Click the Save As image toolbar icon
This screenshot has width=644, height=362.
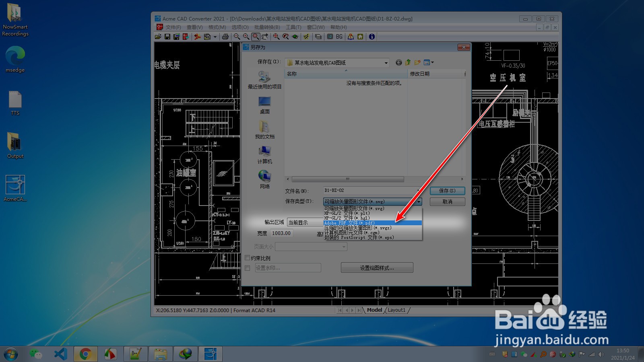tap(176, 37)
